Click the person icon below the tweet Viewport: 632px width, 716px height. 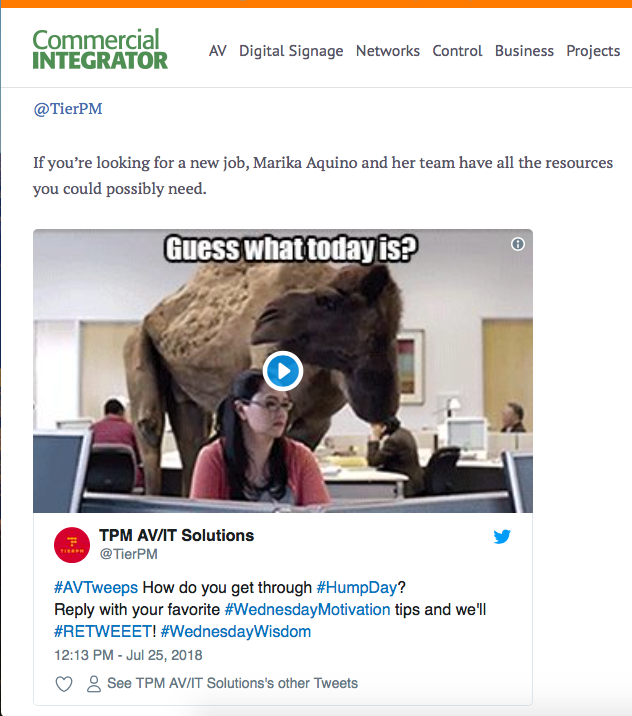pos(94,684)
